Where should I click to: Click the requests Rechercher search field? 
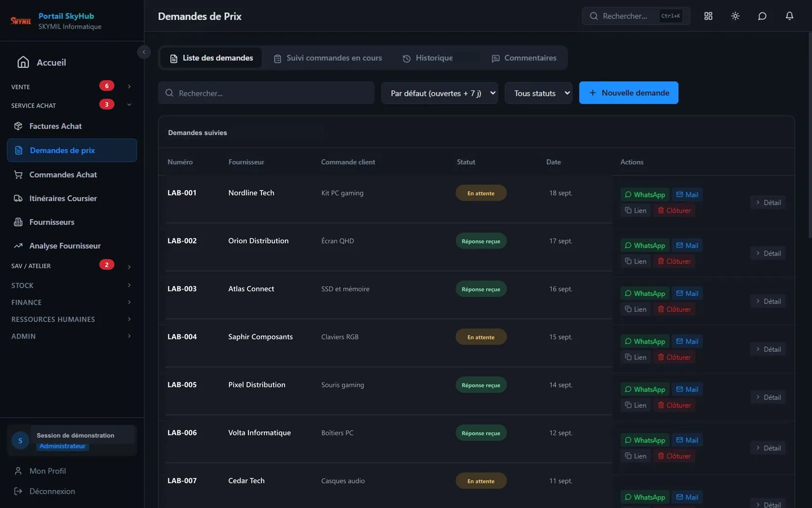266,93
